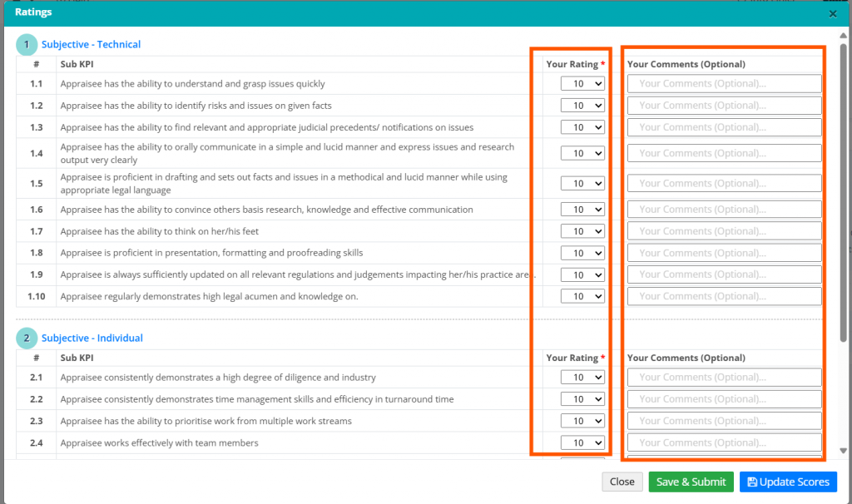
Task: Click the scrollbar down arrow
Action: coord(845,450)
